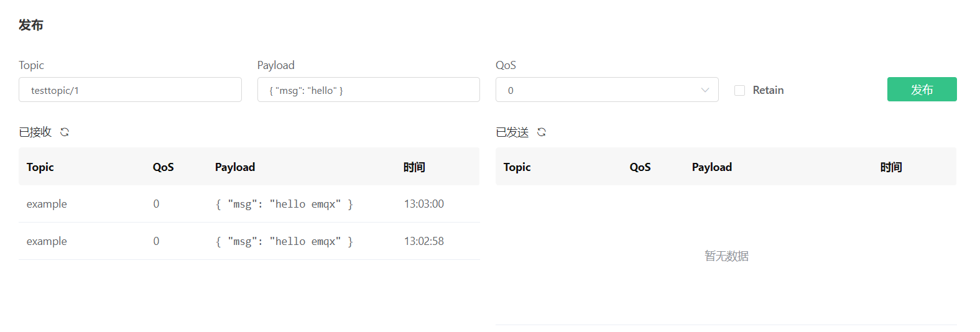The height and width of the screenshot is (332, 980).
Task: Click Payload column header in received table
Action: coord(235,167)
